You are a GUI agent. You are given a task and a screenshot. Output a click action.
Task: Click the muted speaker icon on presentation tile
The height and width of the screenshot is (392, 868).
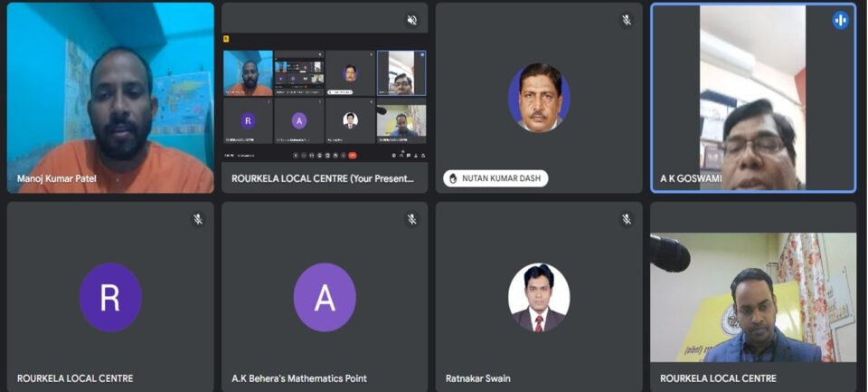click(x=412, y=20)
